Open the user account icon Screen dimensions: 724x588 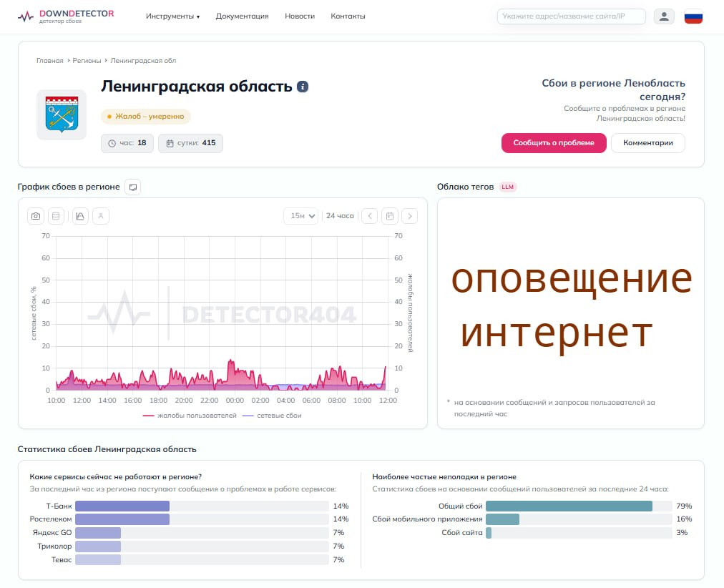(x=664, y=16)
